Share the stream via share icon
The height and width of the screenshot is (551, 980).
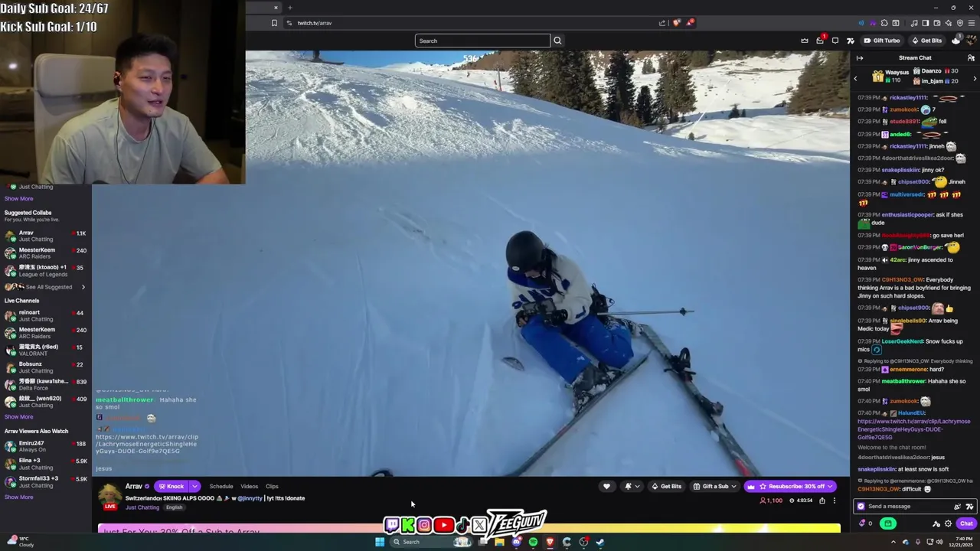tap(822, 500)
